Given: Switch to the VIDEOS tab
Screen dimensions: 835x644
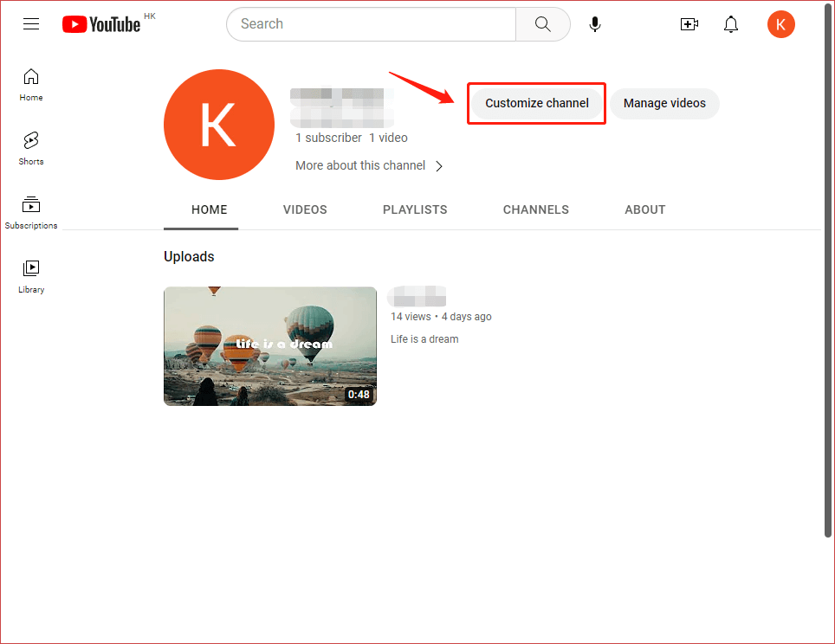Looking at the screenshot, I should pyautogui.click(x=305, y=209).
